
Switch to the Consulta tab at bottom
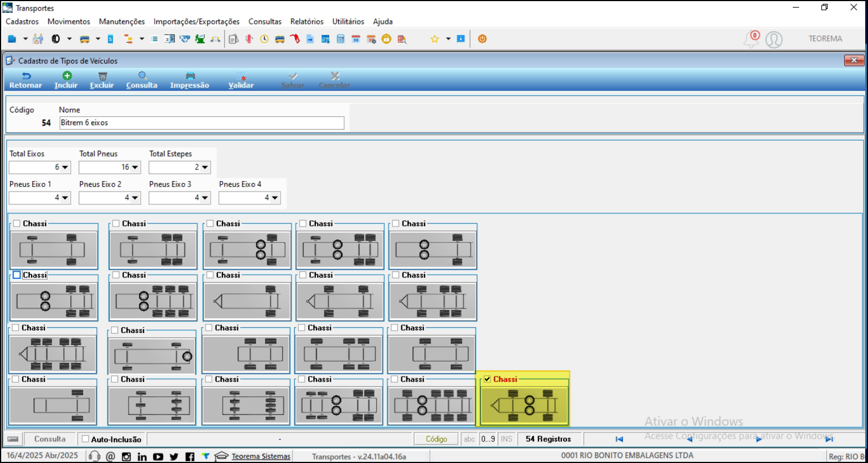coord(50,439)
